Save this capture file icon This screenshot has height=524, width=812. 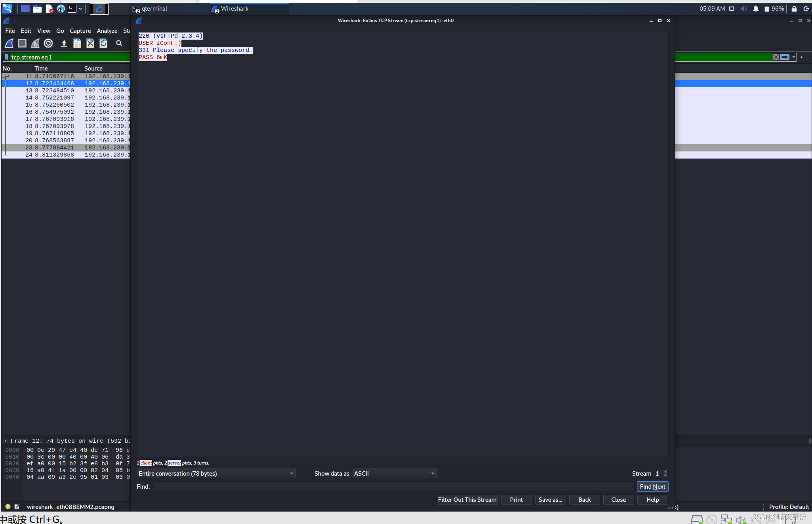[x=77, y=43]
